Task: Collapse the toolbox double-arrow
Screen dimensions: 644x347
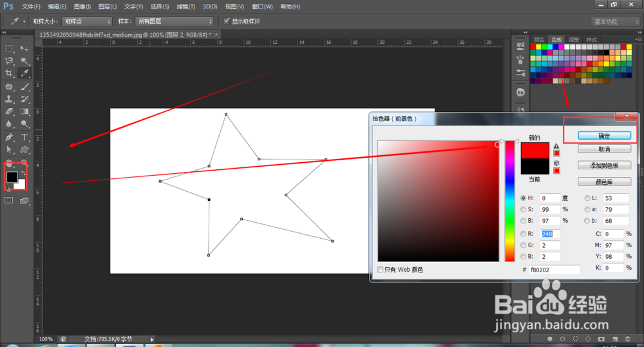Action: (x=4, y=32)
